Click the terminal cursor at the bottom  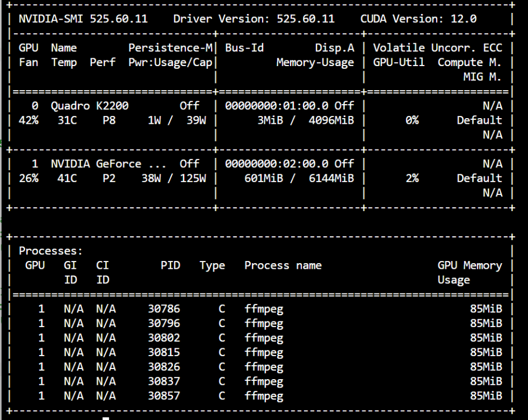coord(106,418)
